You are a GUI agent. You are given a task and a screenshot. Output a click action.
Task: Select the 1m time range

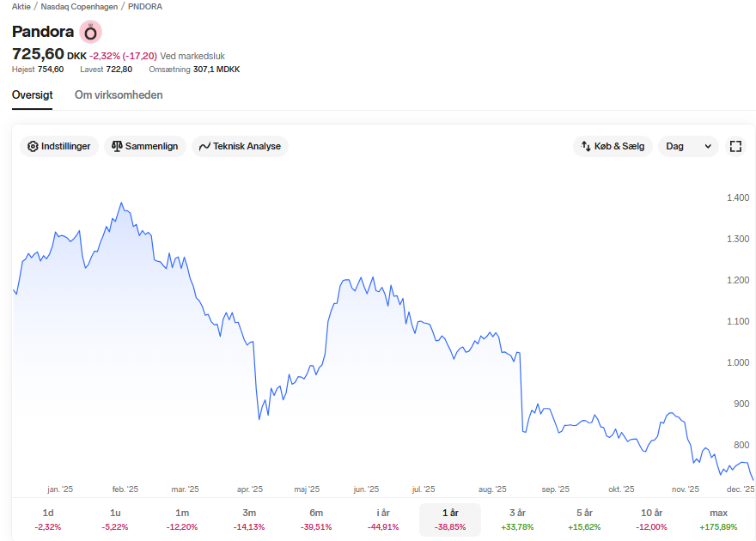point(182,520)
